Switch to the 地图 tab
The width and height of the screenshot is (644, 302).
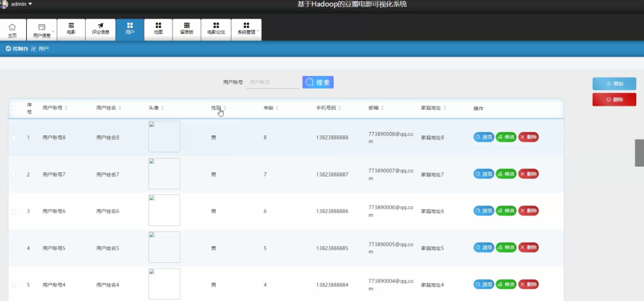158,30
